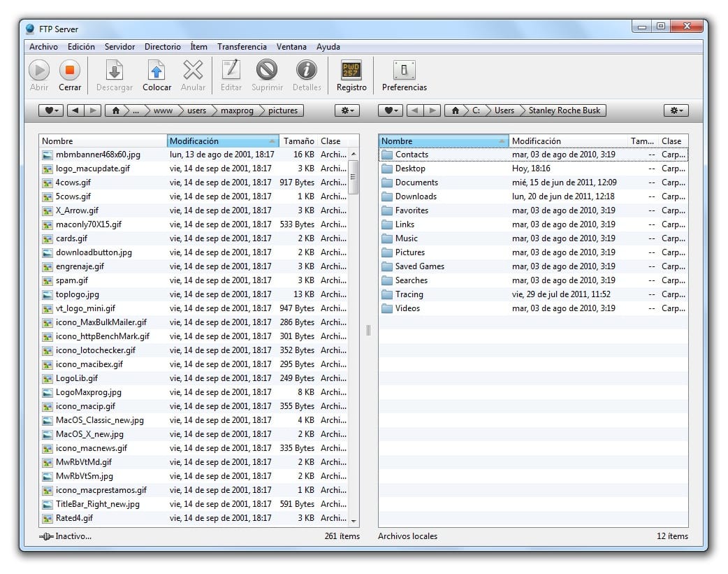
Task: Navigate to maxprog in remote breadcrumb
Action: [x=237, y=110]
